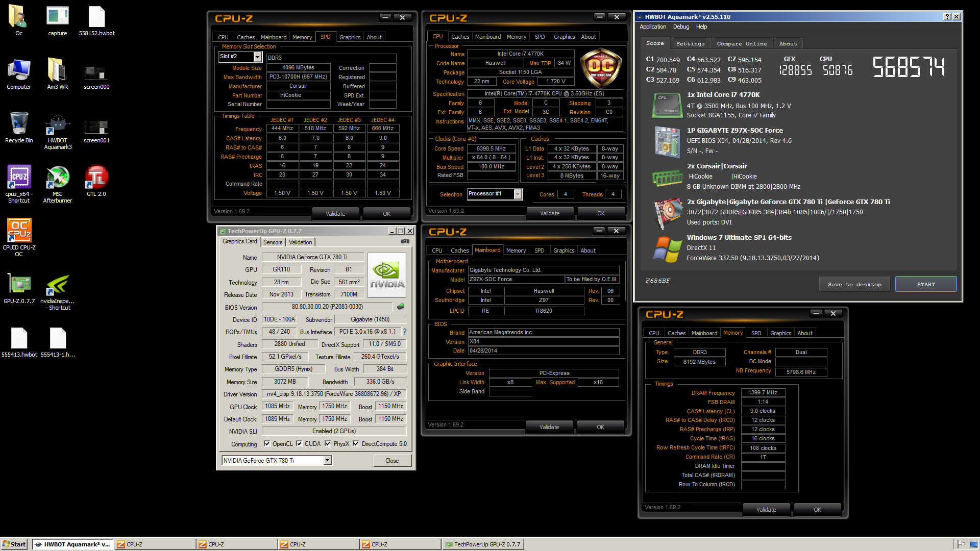Click Aquamark3 help question mark button

coord(947,17)
